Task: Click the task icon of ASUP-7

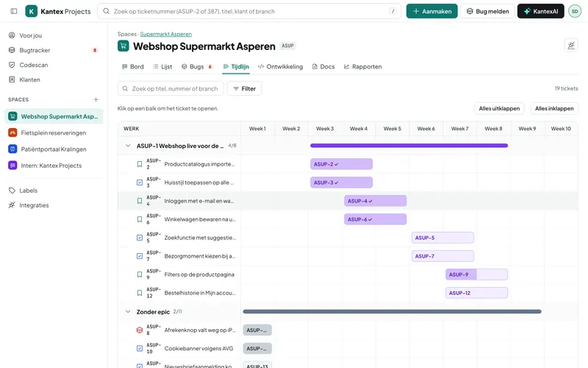Action: pos(140,256)
